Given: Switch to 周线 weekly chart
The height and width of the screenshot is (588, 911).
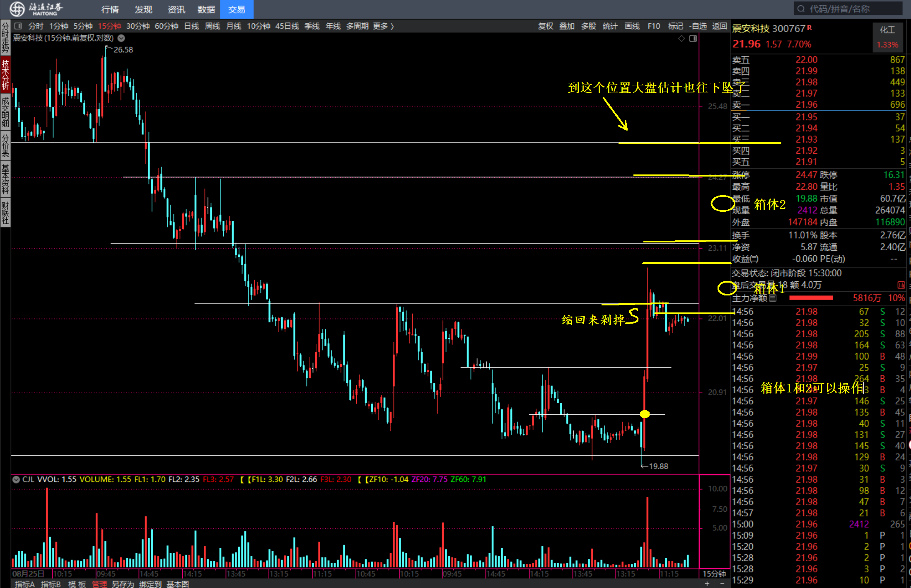Looking at the screenshot, I should 213,26.
